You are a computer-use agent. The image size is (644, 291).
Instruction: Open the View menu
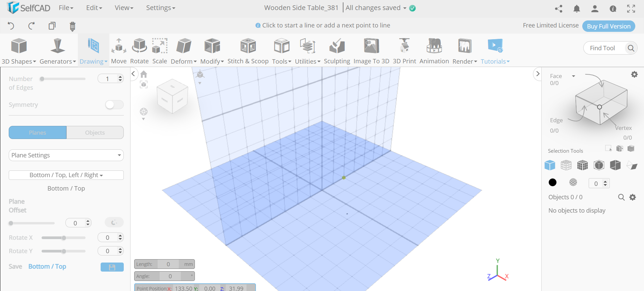[124, 8]
